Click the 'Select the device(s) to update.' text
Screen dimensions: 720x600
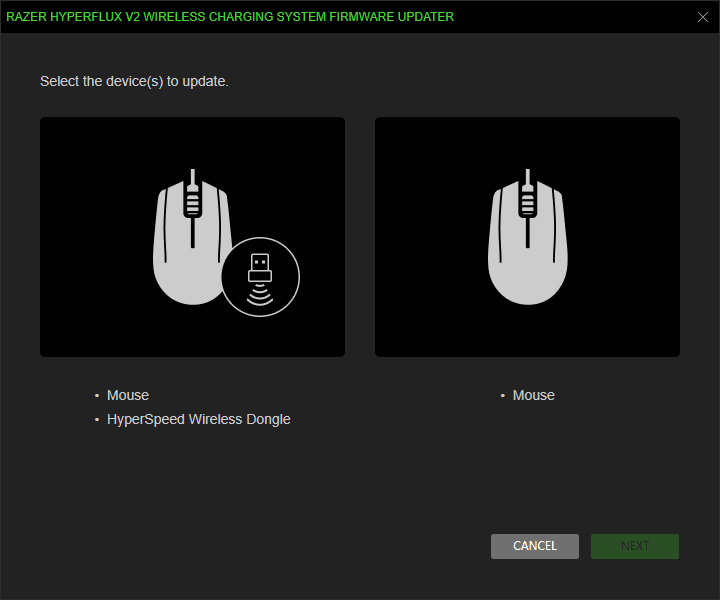point(134,81)
